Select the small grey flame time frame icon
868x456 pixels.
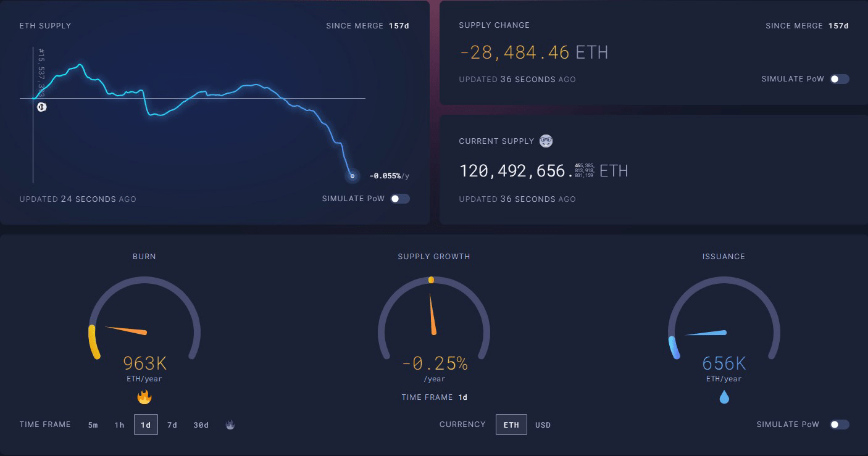tap(230, 425)
